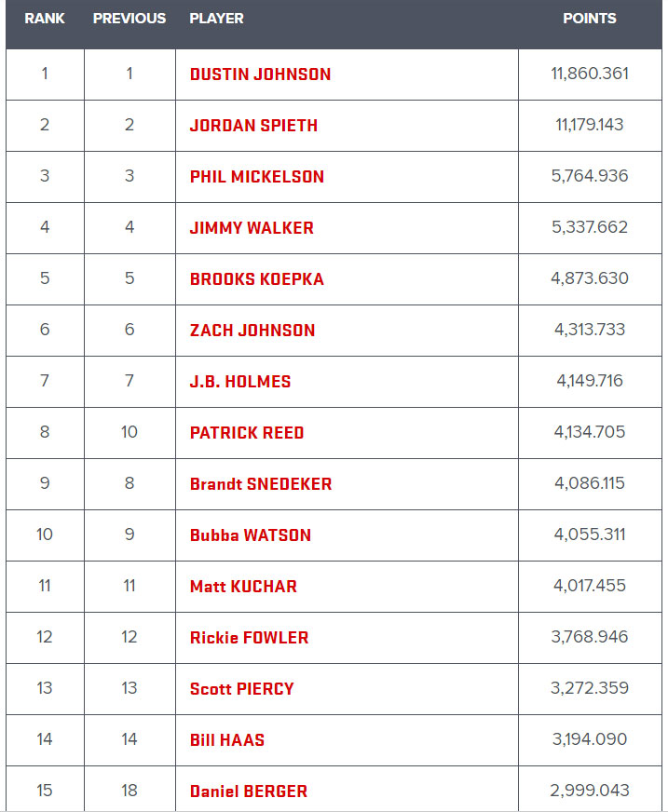Open Zach Johnson player link
The image size is (668, 812).
[252, 331]
